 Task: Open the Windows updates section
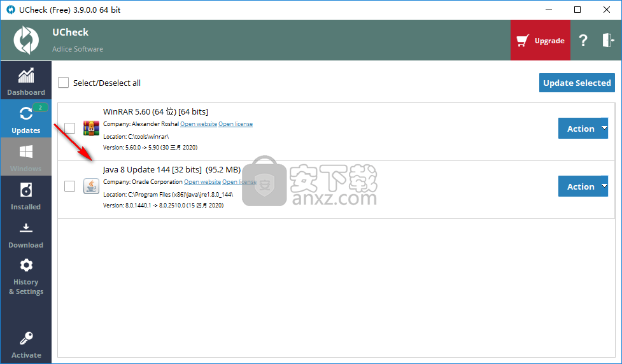click(x=26, y=157)
